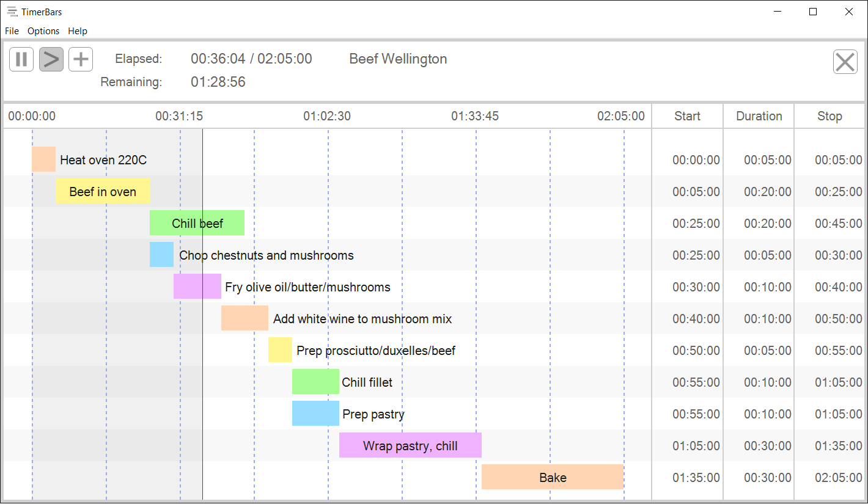
Task: Click the 02:05:00 timeline end label
Action: [621, 116]
